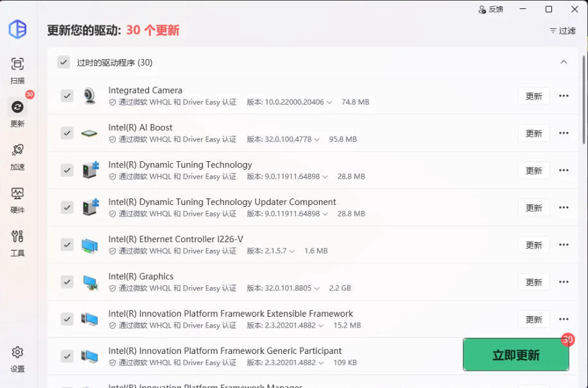588x388 pixels.
Task: Click the Extensible Framework device icon
Action: [90, 319]
